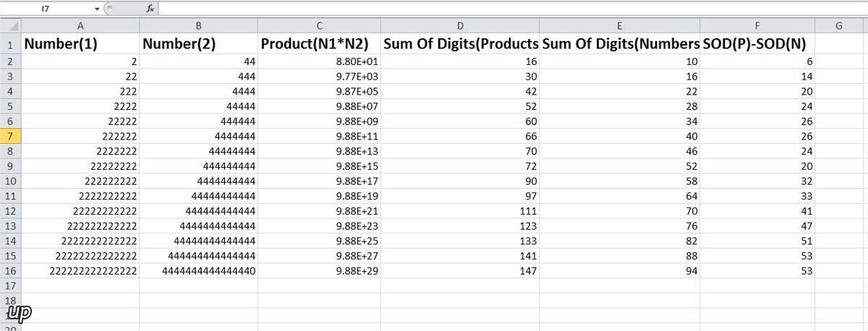Image resolution: width=868 pixels, height=331 pixels.
Task: Select cell with value 147
Action: coord(459,270)
